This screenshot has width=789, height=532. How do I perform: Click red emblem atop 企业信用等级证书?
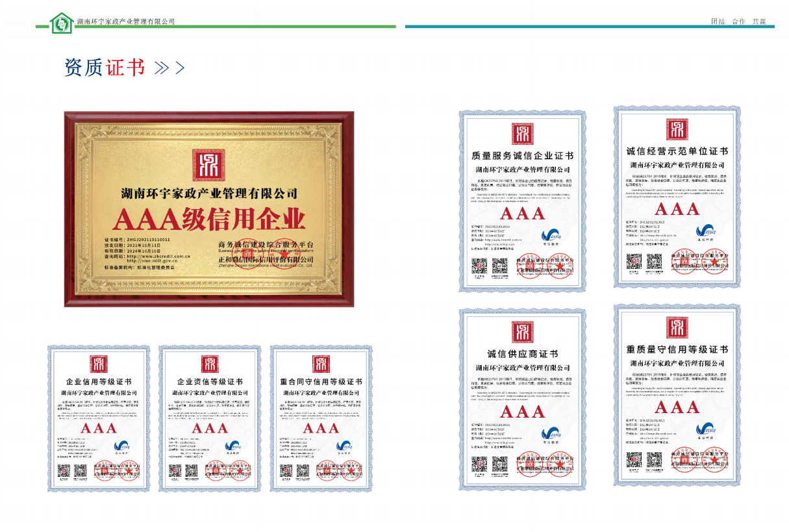[x=99, y=364]
